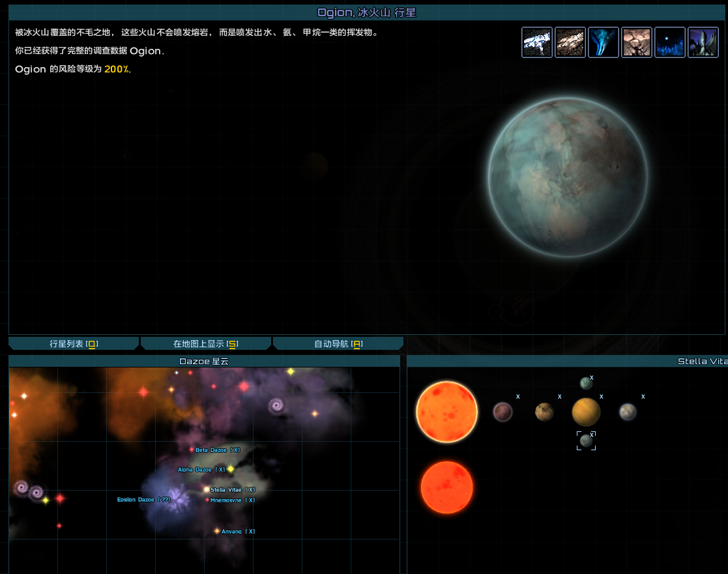Select Mnemosyne star label on map
Screen dimensions: 728x574
tap(232, 500)
